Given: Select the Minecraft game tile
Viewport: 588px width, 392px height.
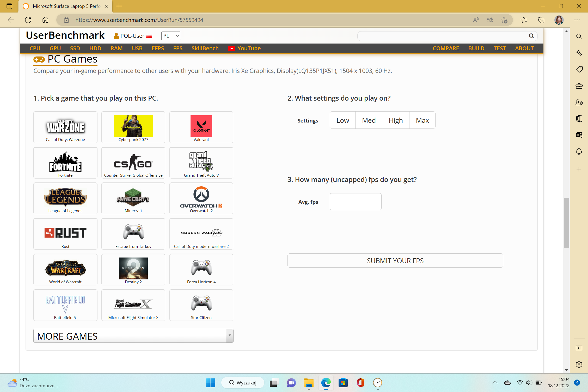Looking at the screenshot, I should pos(133,199).
